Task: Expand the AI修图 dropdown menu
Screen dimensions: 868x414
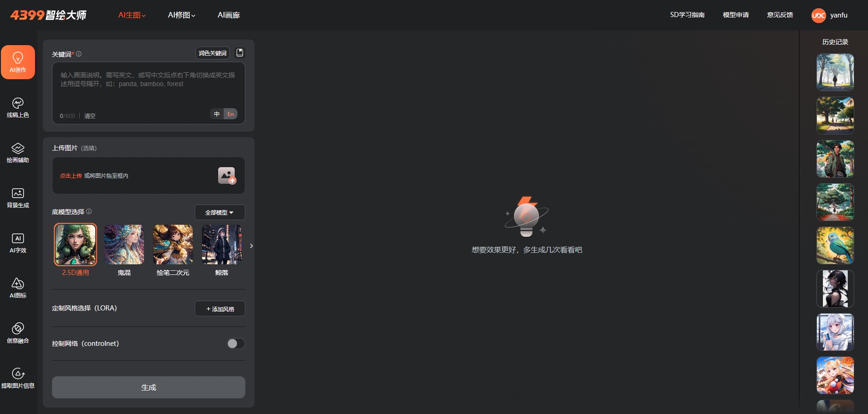Action: pos(181,15)
